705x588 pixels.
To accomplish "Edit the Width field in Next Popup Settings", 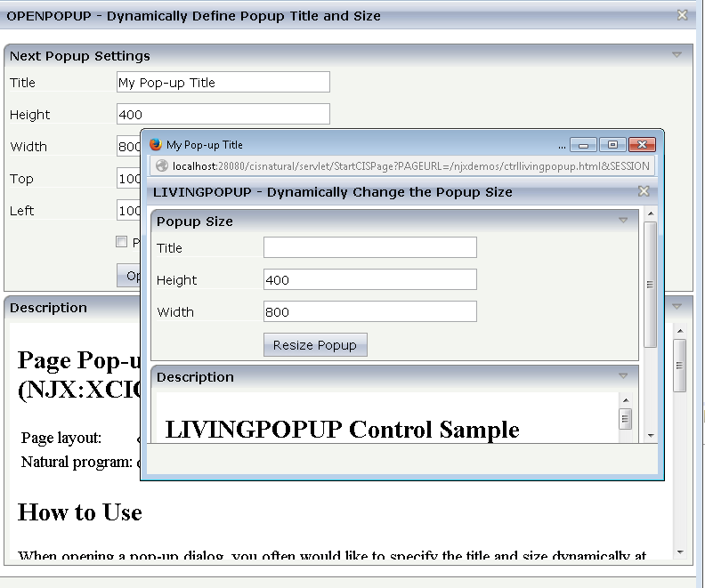I will [128, 146].
